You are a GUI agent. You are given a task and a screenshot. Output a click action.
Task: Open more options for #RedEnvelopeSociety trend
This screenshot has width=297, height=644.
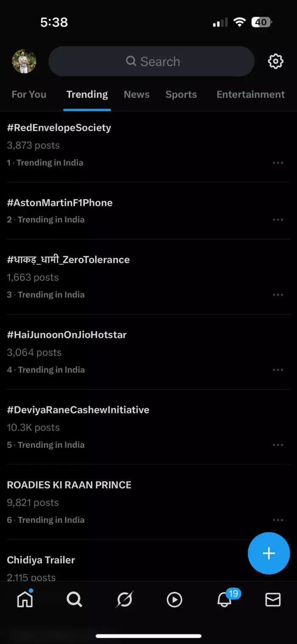278,163
